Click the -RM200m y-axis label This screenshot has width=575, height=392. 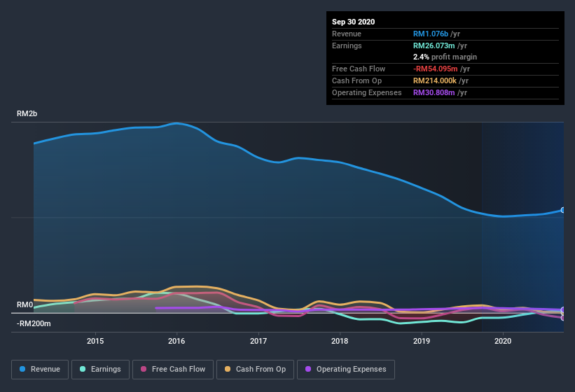[x=34, y=323]
